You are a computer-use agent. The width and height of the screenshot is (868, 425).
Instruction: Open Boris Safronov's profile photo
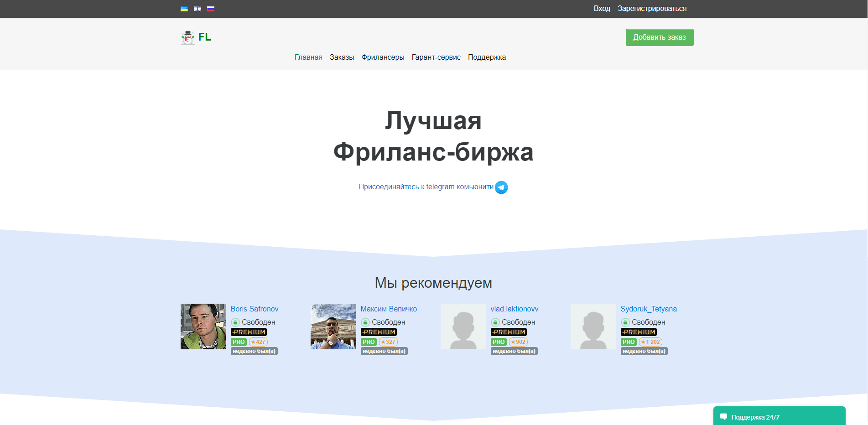203,327
